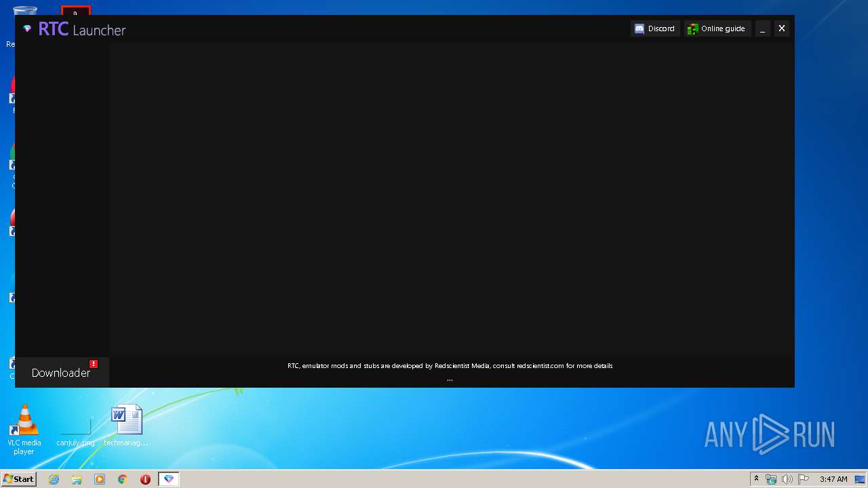
Task: Click the RTC Launcher gem logo
Action: (27, 28)
